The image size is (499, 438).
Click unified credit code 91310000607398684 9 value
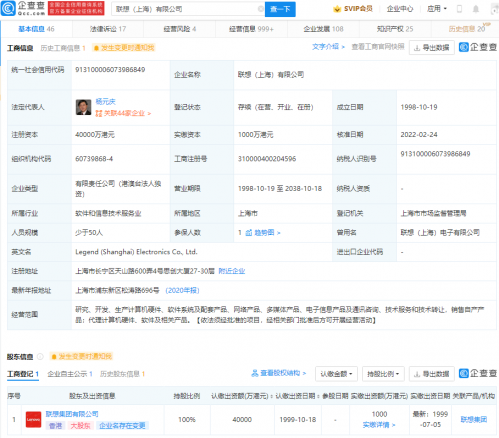(x=110, y=70)
